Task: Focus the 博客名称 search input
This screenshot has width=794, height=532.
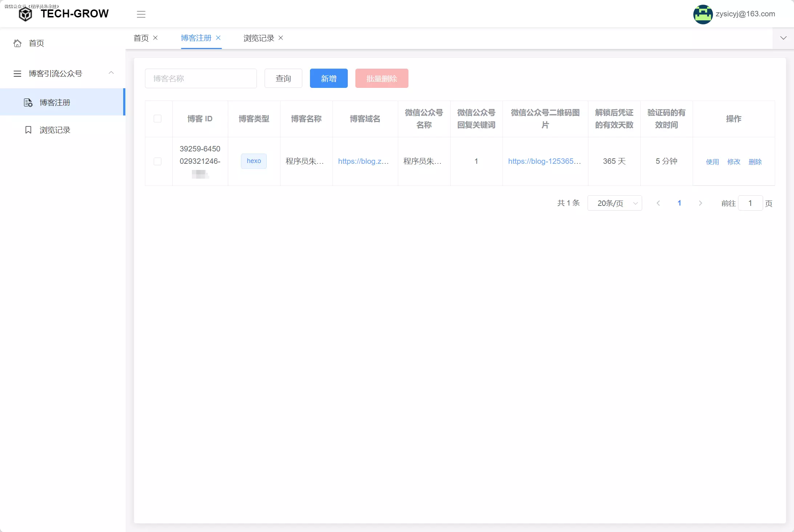Action: (201, 78)
